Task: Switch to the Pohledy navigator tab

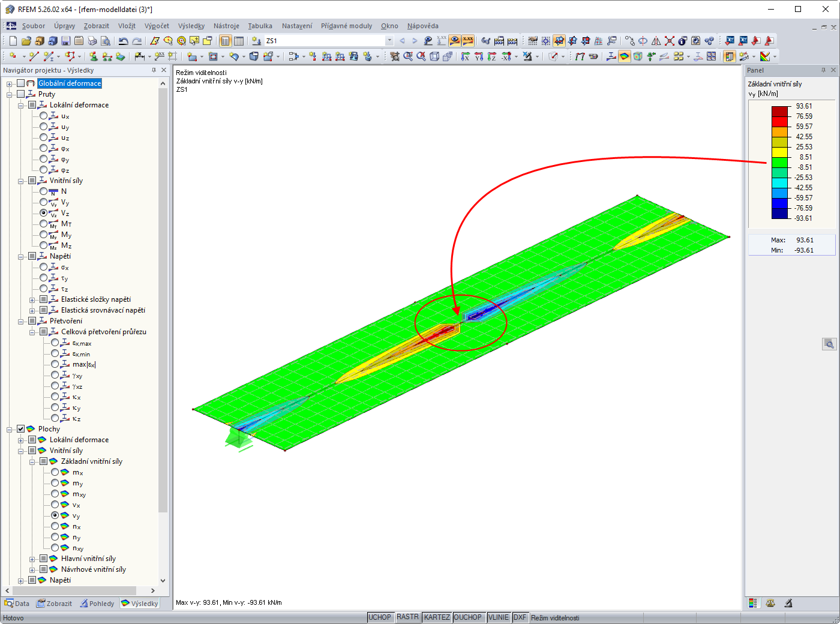Action: point(97,604)
